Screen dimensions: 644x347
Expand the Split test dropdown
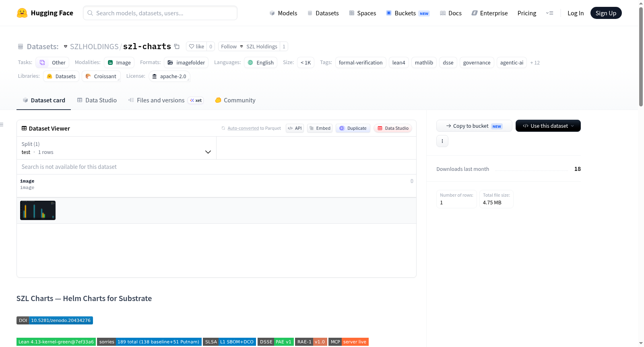click(116, 148)
